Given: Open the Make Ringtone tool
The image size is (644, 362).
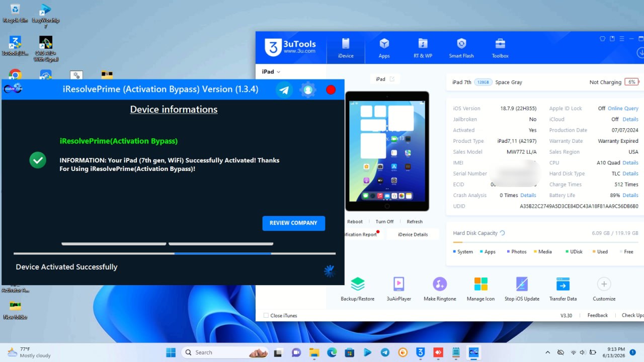Looking at the screenshot, I should coord(440,289).
